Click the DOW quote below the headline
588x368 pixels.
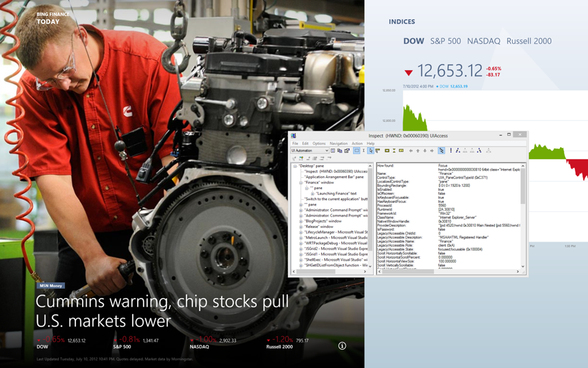pyautogui.click(x=61, y=343)
